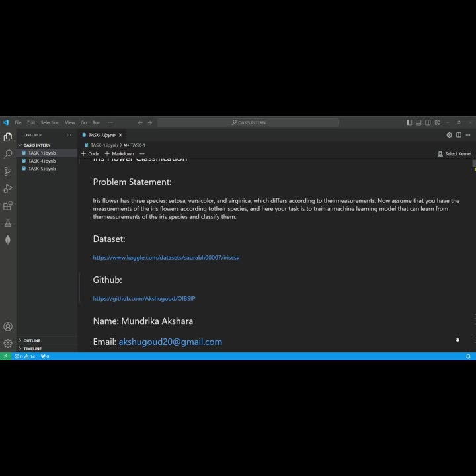Open the GitHub OIBSIP repository link

[144, 298]
